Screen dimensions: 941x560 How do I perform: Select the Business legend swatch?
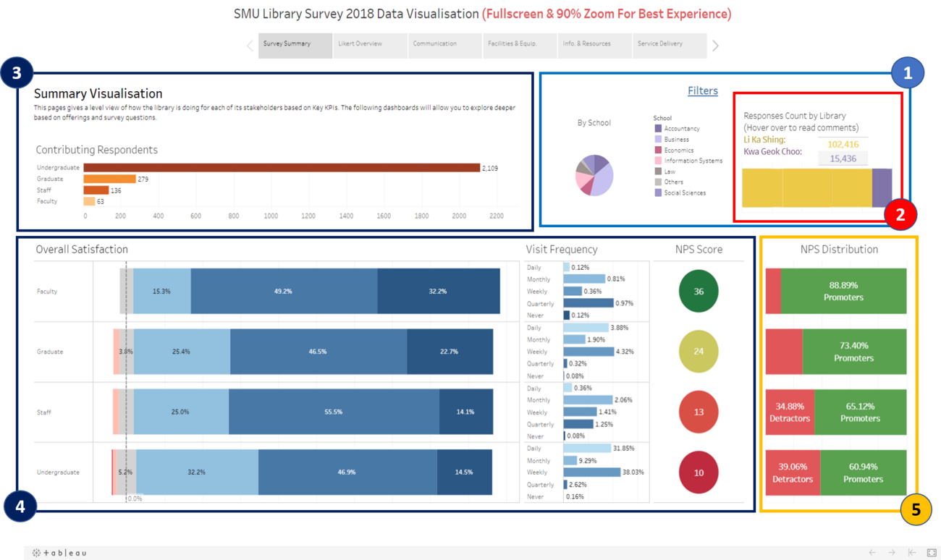(658, 139)
